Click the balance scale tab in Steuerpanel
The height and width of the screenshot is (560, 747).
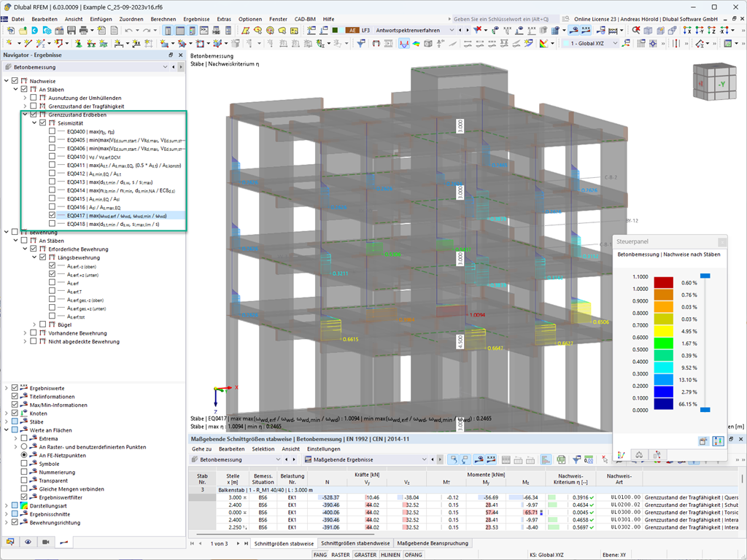[639, 455]
